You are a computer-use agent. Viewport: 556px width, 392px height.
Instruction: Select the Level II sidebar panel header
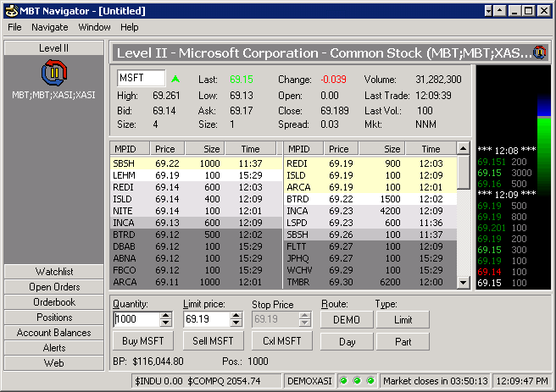(x=54, y=47)
